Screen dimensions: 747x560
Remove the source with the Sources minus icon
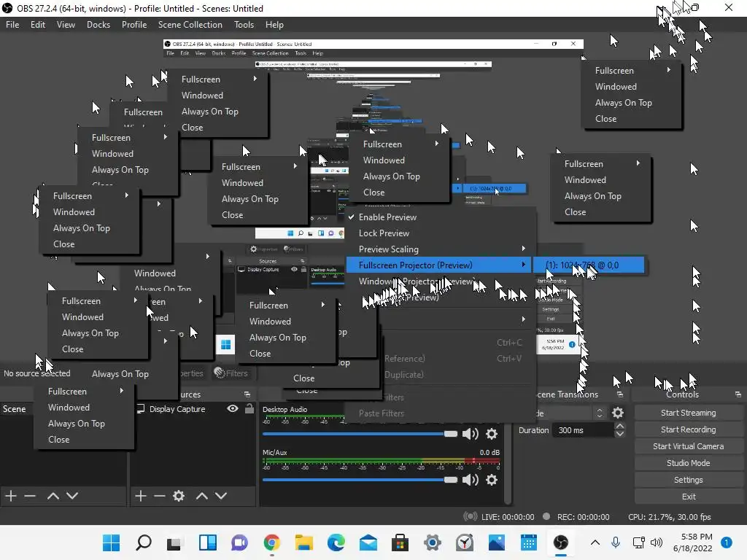[160, 496]
